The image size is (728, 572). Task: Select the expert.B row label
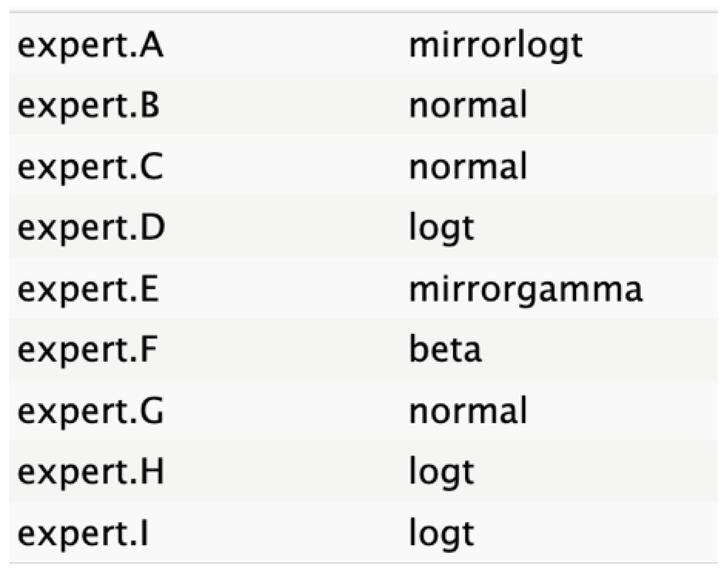coord(88,106)
